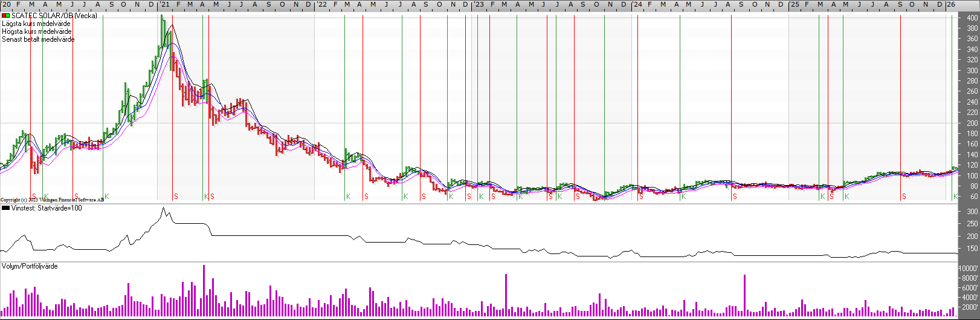Select the SCATEC SOLAR/OB (Vecka) chart title
The image size is (980, 320).
(54, 16)
